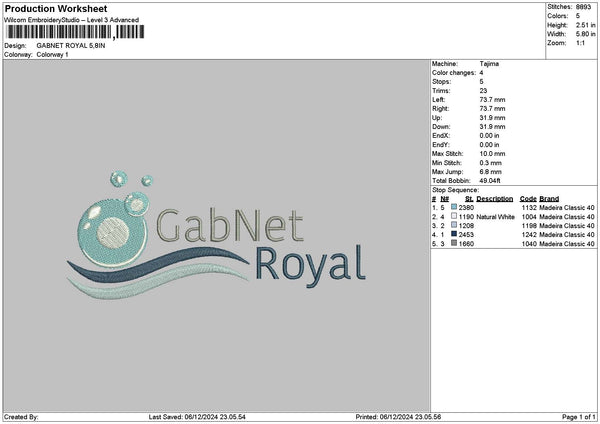Click the large teal bubble in design
600x424 pixels.
point(112,233)
